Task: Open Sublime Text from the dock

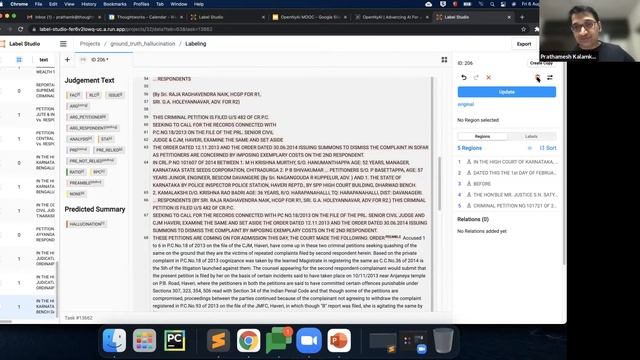Action: 218,340
